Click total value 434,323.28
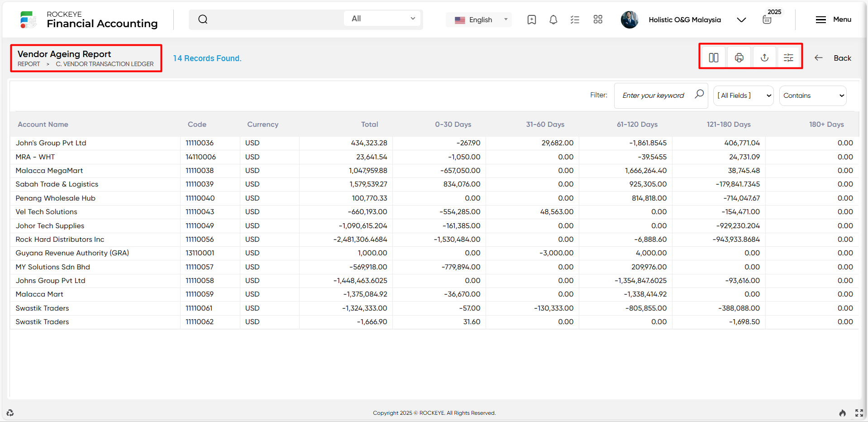The height and width of the screenshot is (422, 868). coord(369,143)
